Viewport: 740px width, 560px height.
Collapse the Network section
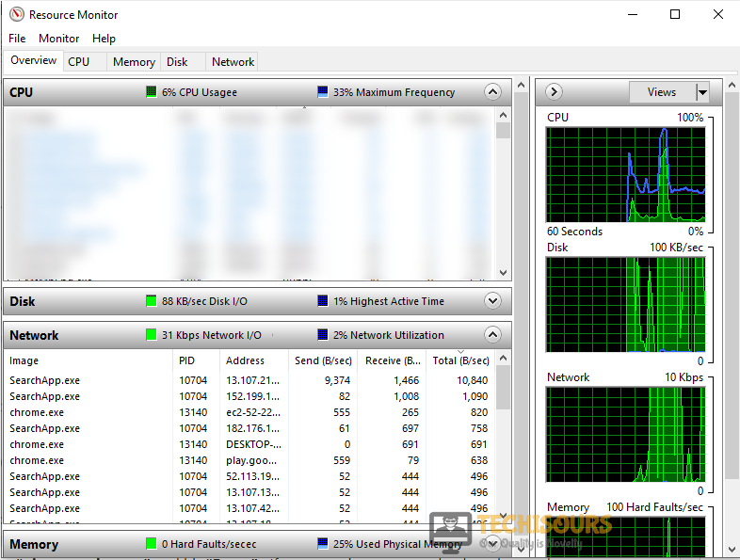tap(492, 334)
